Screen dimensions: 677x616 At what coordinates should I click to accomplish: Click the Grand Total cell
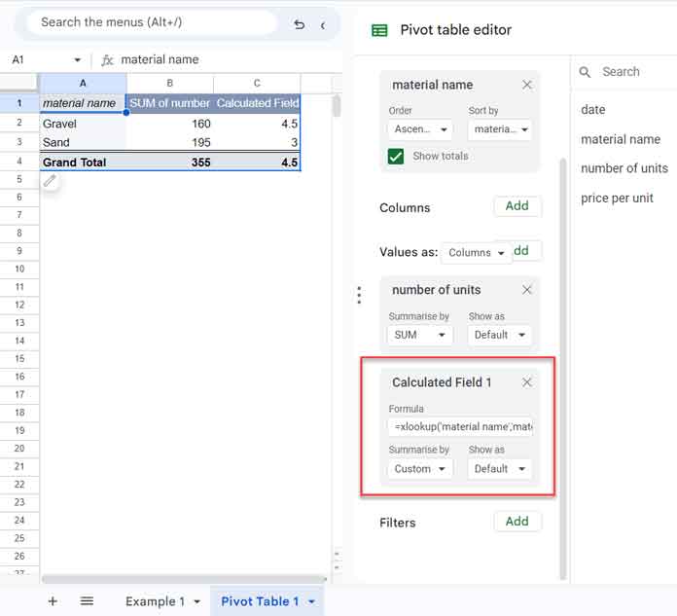pos(83,162)
